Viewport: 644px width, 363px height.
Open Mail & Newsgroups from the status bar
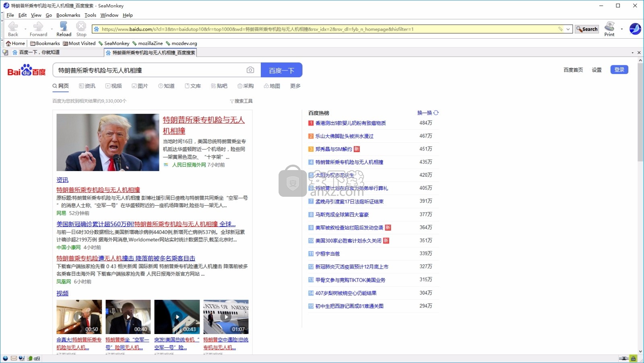click(x=14, y=358)
